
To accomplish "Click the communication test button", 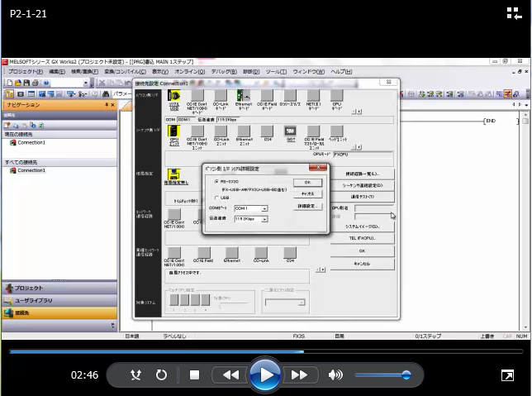I will (x=363, y=197).
